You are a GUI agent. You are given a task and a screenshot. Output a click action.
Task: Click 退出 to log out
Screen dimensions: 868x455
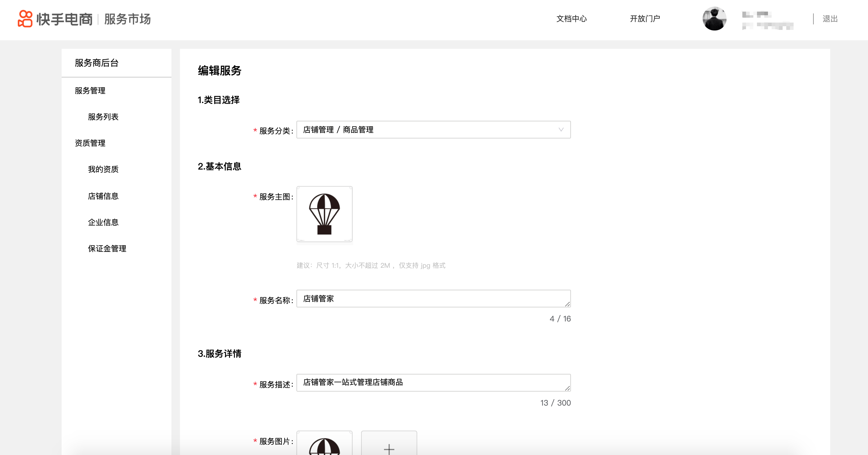(830, 19)
